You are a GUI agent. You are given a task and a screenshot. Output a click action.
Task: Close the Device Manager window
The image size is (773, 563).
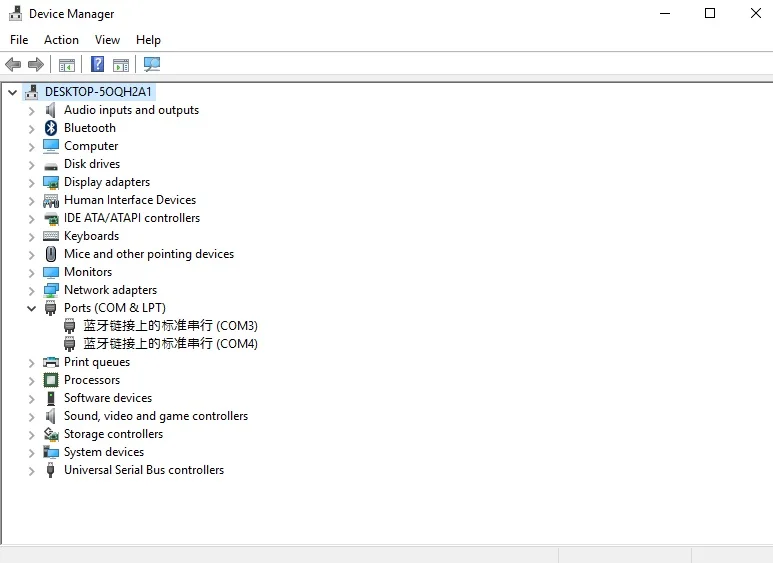756,13
